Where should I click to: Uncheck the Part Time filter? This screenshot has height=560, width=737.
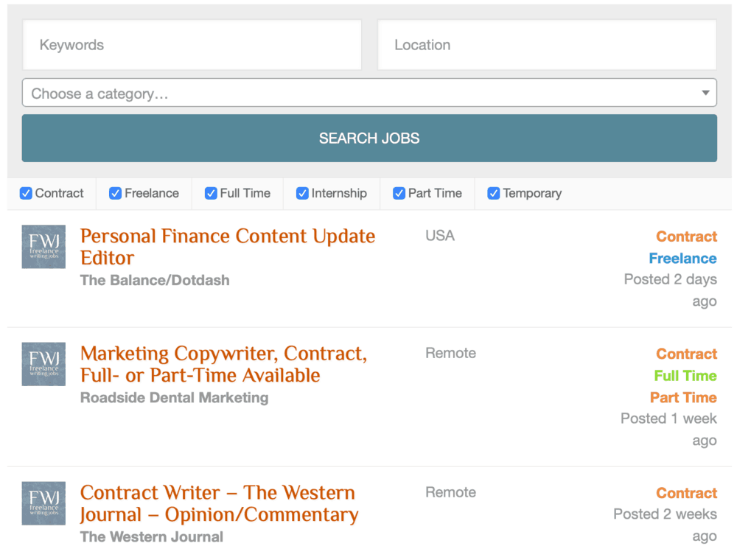click(399, 193)
